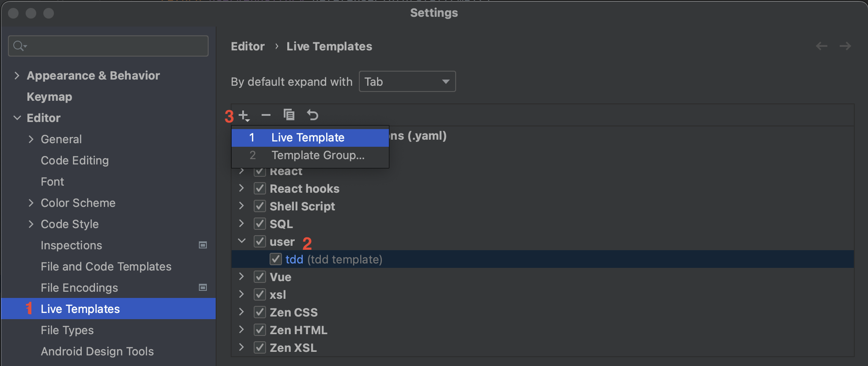
Task: Click the Restore deleted defaults icon
Action: click(312, 115)
